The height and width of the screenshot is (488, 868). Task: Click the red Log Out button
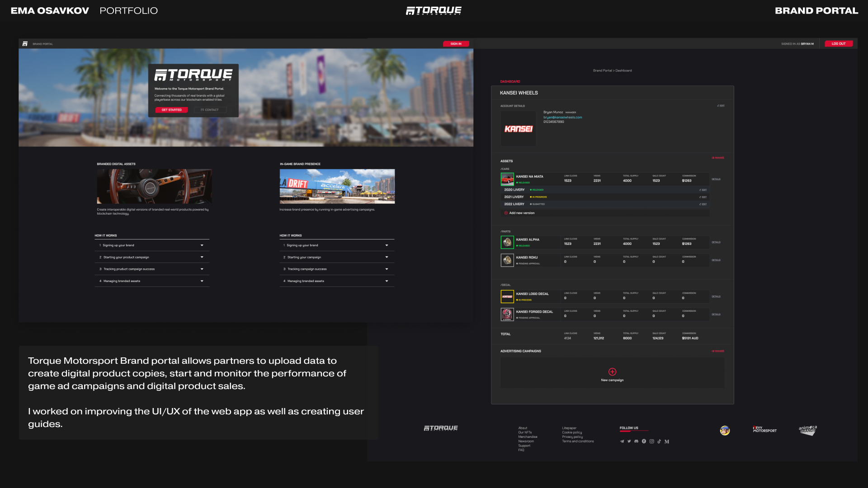click(839, 44)
